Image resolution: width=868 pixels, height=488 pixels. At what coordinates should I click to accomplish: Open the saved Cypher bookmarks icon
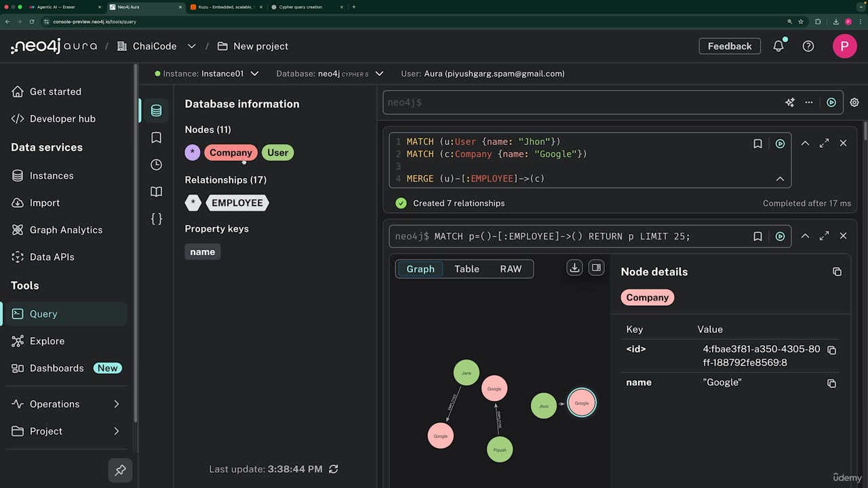[156, 138]
